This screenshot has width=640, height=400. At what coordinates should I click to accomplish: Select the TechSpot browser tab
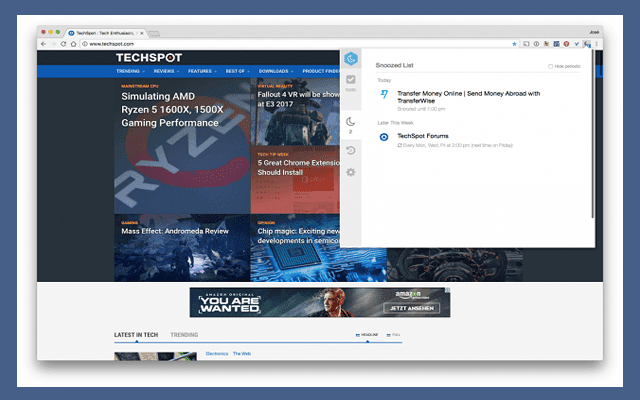point(106,33)
